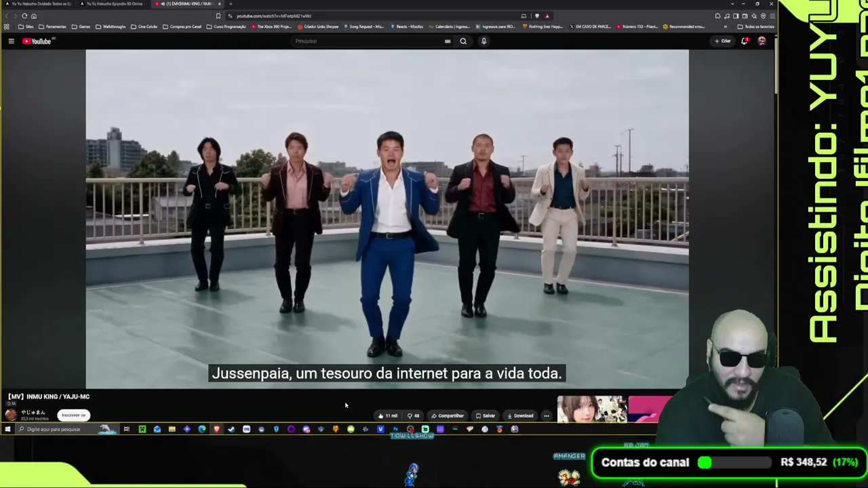
Task: Open the Photoshop taskbar icon
Action: [395, 429]
